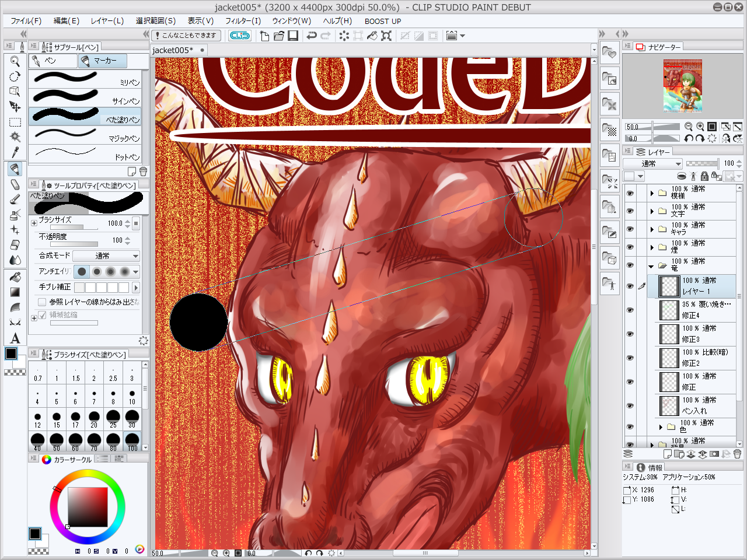Screen dimensions: 747x560
Task: Open the 合成モード dropdown in Tool Property
Action: point(107,256)
